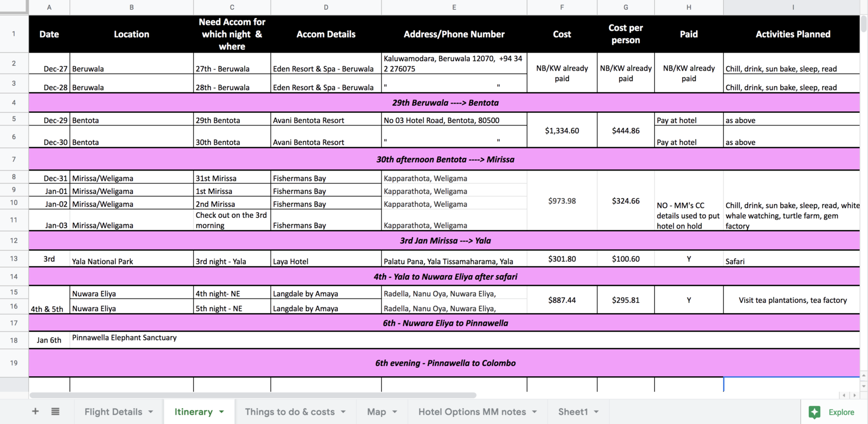This screenshot has width=868, height=424.
Task: Click 'No 03 Hotel Road, Bentota, 80500' cell
Action: pyautogui.click(x=454, y=119)
